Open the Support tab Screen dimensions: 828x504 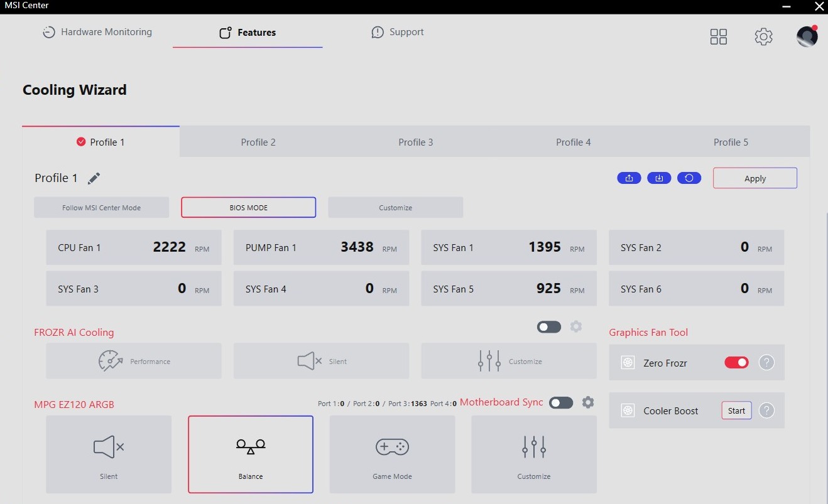click(398, 32)
